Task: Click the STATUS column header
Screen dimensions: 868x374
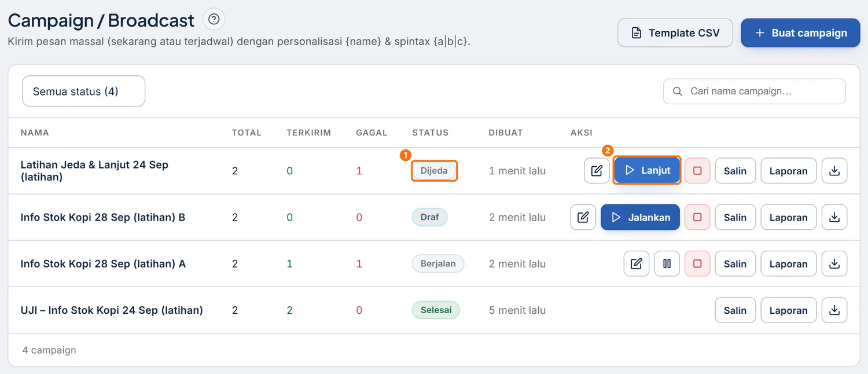Action: [x=431, y=133]
